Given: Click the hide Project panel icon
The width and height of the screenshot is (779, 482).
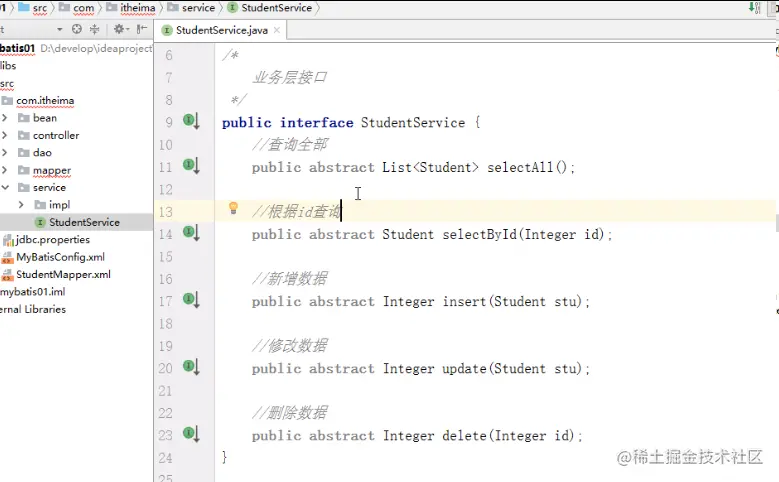Looking at the screenshot, I should (143, 30).
